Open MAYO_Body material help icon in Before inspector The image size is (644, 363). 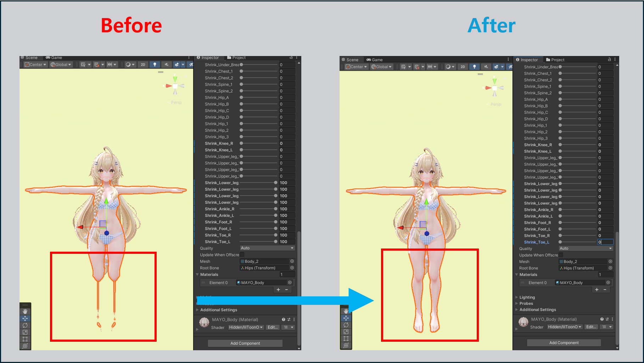click(x=284, y=319)
